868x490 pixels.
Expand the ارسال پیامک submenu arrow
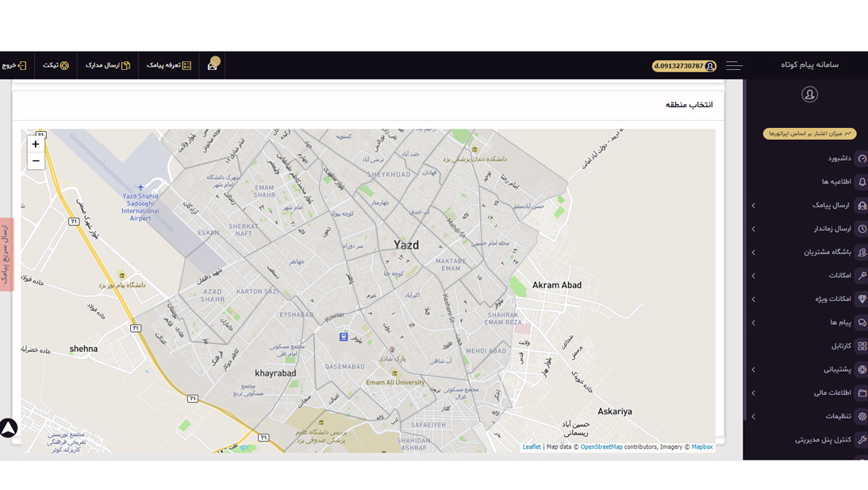(x=753, y=206)
